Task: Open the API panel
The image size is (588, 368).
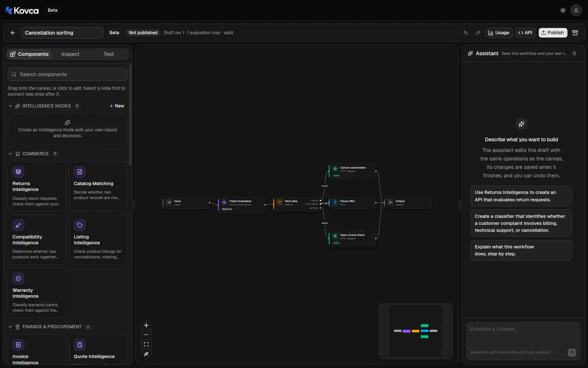Action: point(526,33)
